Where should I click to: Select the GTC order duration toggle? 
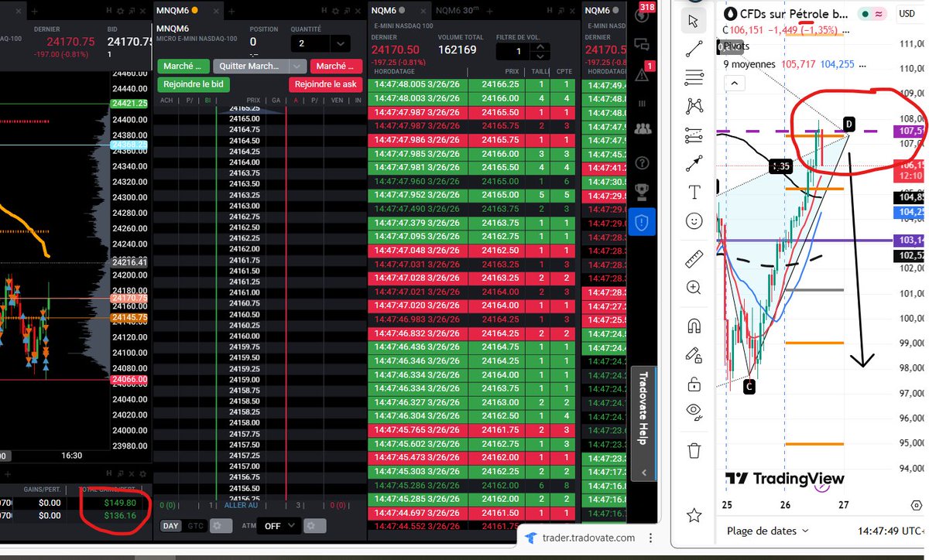196,526
